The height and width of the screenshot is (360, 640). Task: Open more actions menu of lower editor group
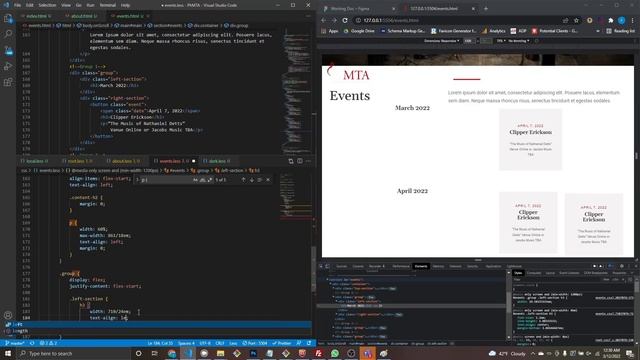308,161
